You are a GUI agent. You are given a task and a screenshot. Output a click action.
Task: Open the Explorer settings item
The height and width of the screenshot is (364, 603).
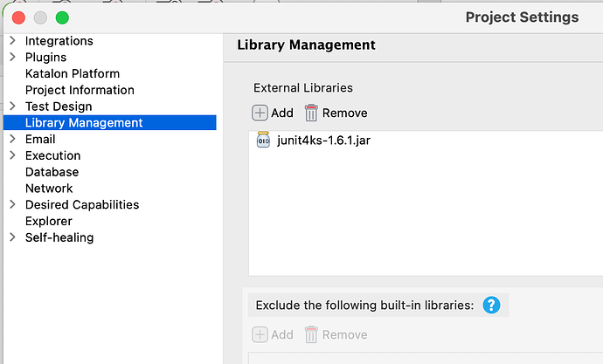coord(49,221)
